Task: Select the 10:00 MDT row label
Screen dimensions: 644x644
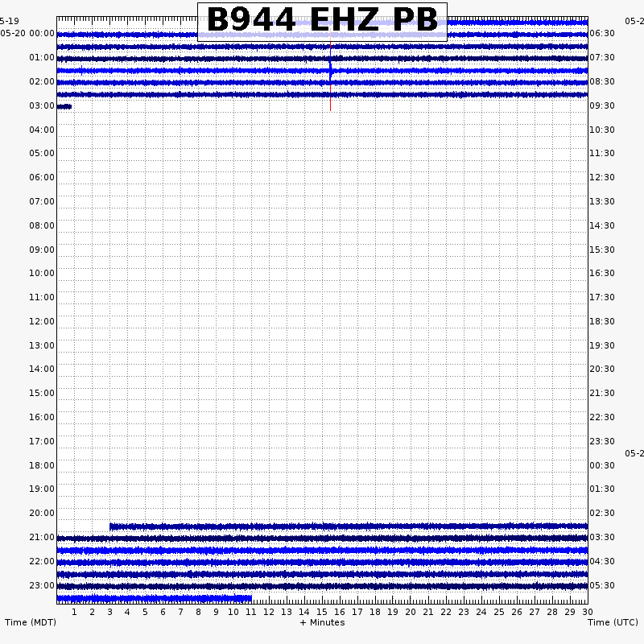Action: pos(42,273)
